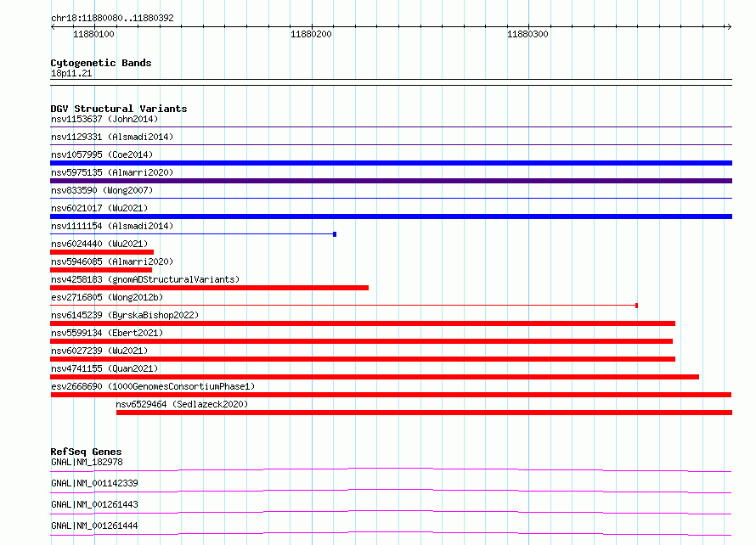This screenshot has height=545, width=756.
Task: Click variant label nsv4258183 (gnomADStructuralVariants)
Action: [145, 279]
